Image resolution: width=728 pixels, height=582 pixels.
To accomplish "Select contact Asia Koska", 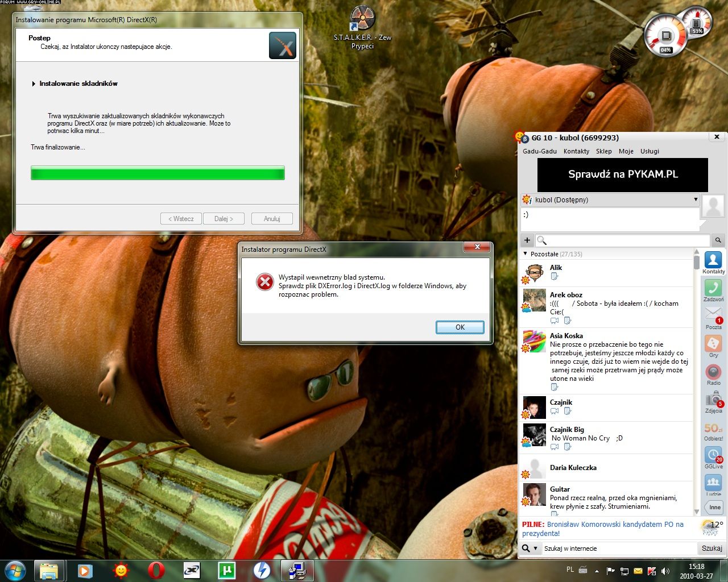I will point(606,361).
